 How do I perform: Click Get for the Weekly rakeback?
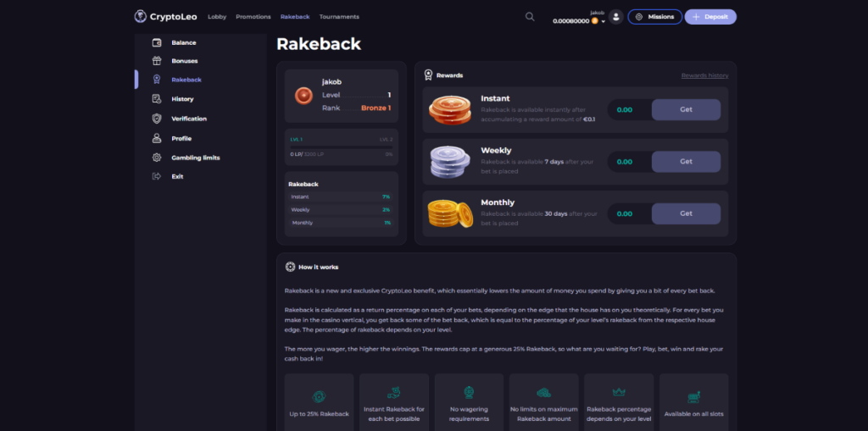(686, 162)
